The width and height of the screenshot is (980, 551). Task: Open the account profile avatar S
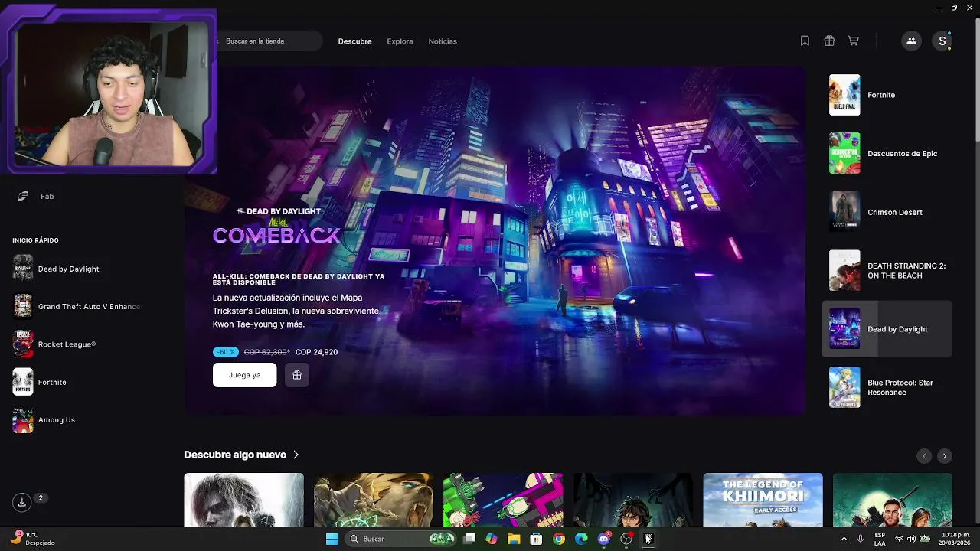pyautogui.click(x=942, y=41)
